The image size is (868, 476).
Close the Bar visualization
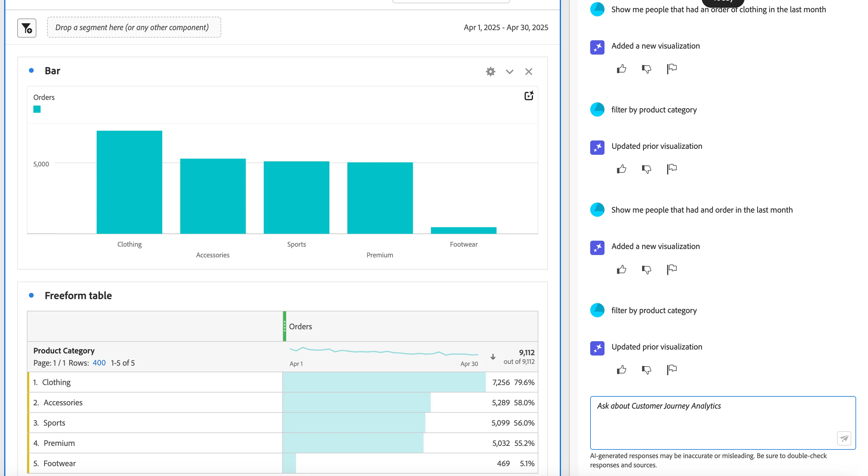coord(529,72)
